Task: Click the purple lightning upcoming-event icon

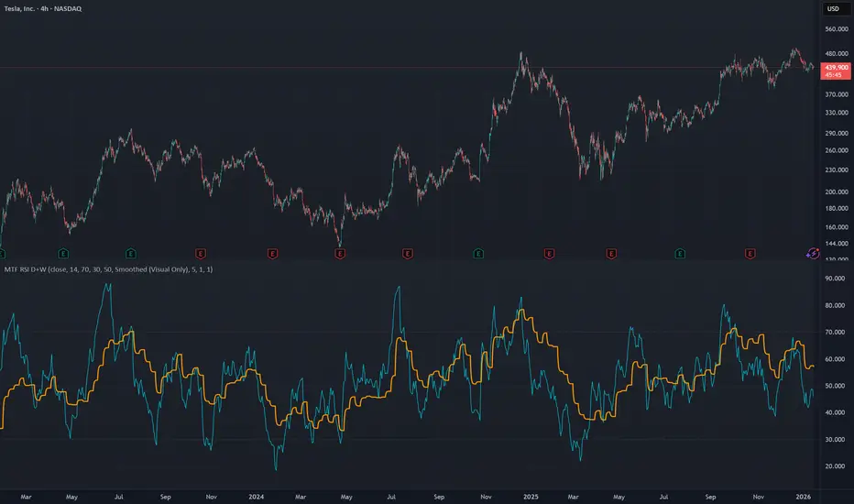Action: [813, 253]
